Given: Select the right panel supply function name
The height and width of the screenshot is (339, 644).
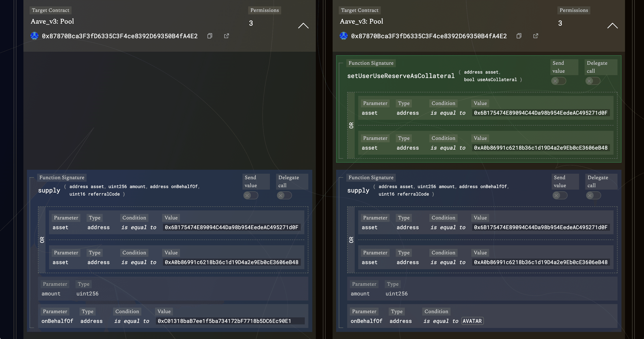Looking at the screenshot, I should point(358,190).
